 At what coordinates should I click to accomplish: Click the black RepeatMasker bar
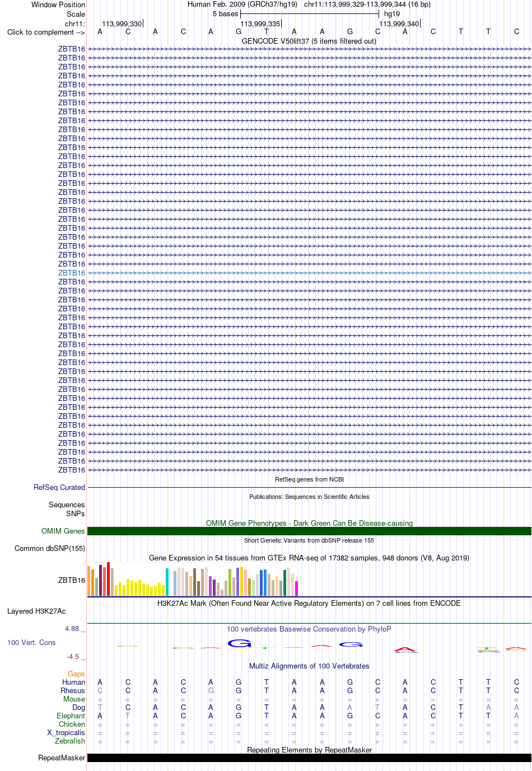(309, 758)
